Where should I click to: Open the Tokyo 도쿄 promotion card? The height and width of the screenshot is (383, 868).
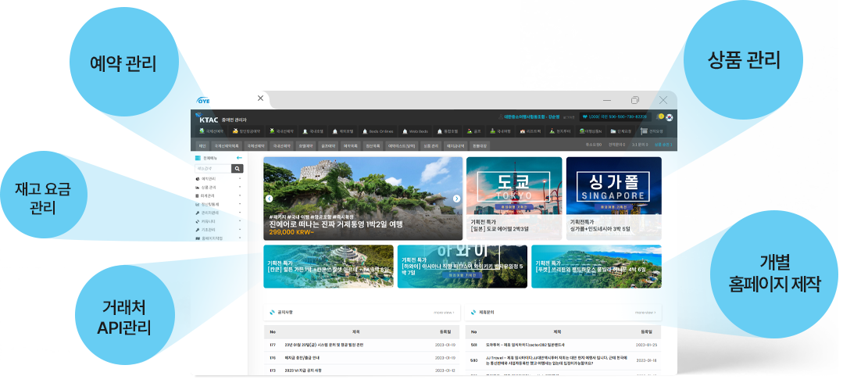(x=514, y=198)
